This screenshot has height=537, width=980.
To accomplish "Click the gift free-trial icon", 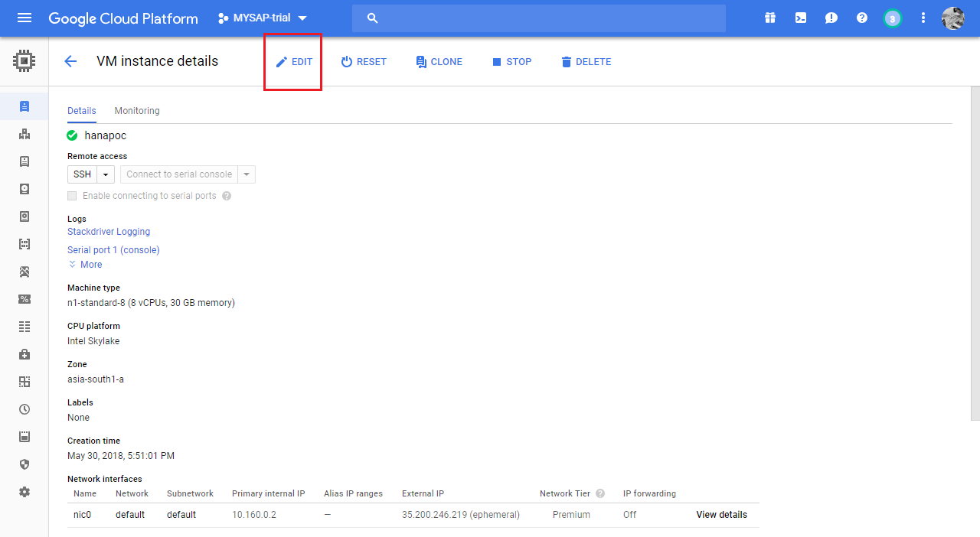I will [x=770, y=18].
